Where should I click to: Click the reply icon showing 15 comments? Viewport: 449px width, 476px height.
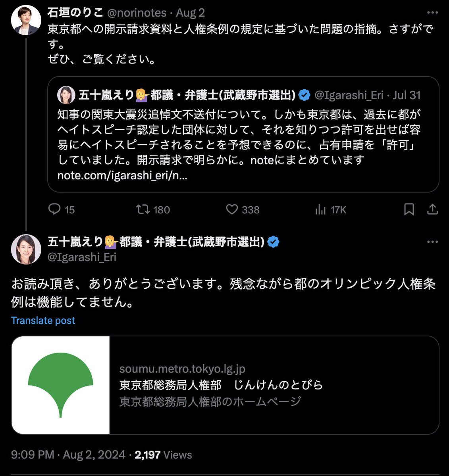point(54,209)
